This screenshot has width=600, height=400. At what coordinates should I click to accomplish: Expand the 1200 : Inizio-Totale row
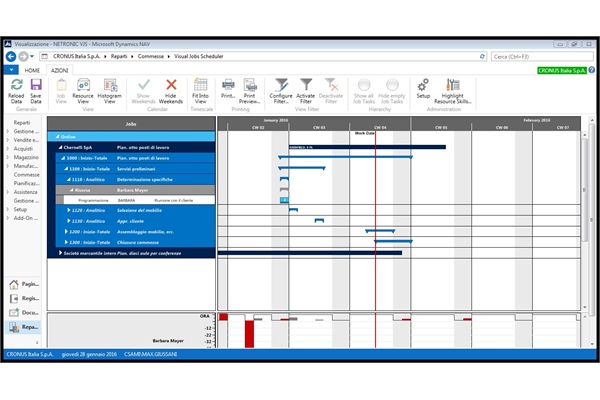[x=66, y=232]
